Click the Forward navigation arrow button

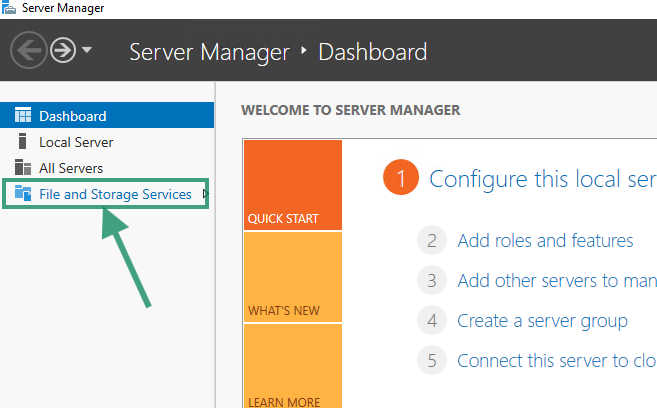pyautogui.click(x=63, y=50)
